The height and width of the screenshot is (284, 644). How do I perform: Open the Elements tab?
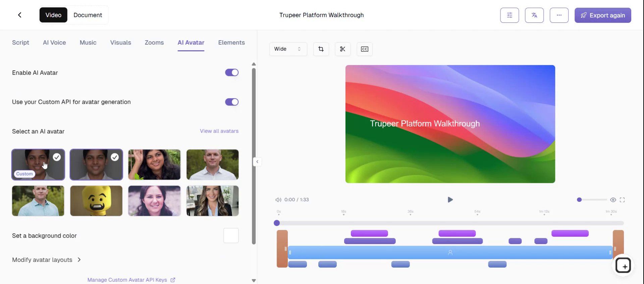coord(231,43)
